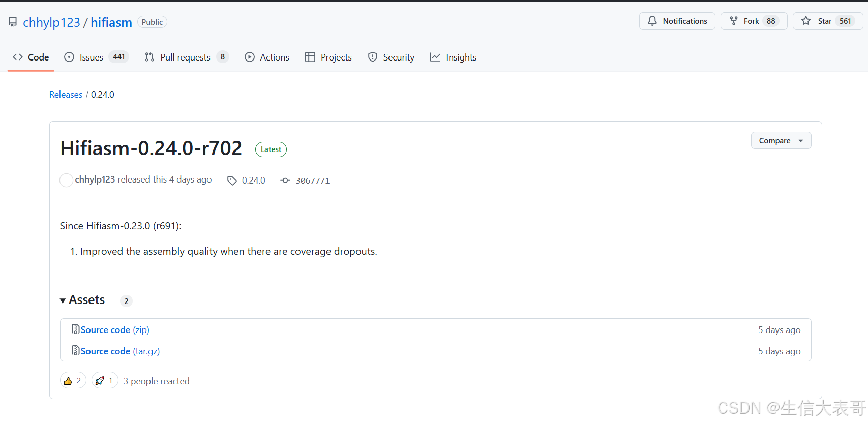Viewport: 868px width, 423px height.
Task: Click the tag icon beside 0.24.0
Action: click(x=232, y=180)
